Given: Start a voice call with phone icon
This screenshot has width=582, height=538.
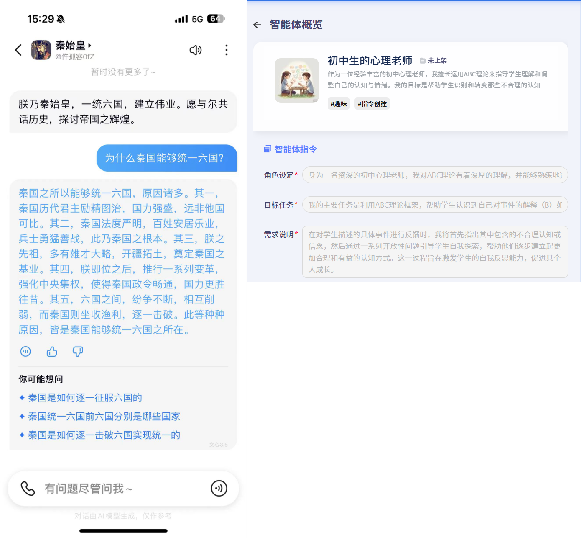Looking at the screenshot, I should 27,488.
